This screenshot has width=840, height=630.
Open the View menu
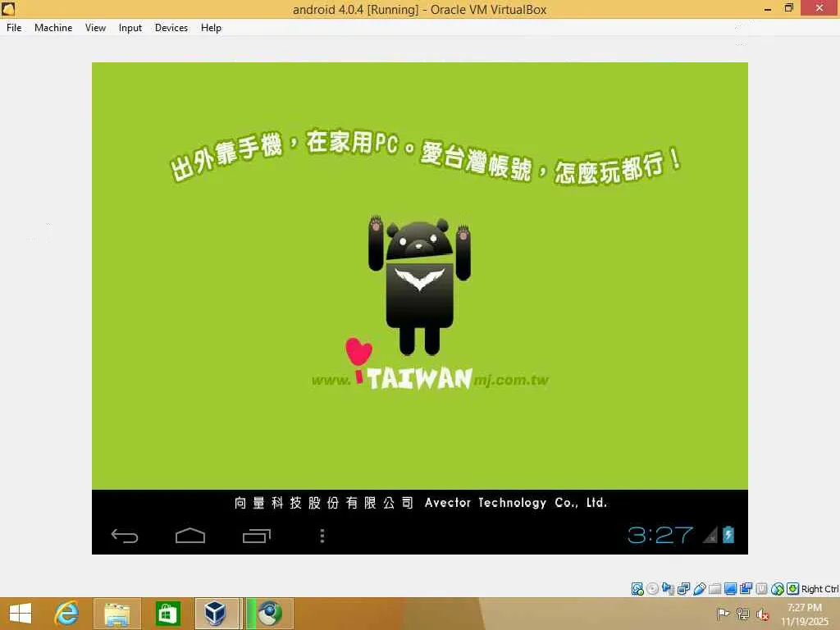point(95,28)
